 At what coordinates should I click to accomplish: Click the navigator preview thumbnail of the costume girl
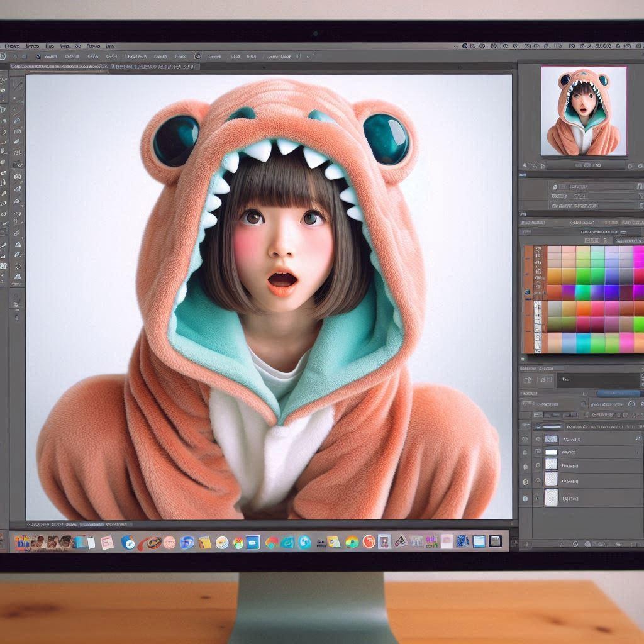584,111
